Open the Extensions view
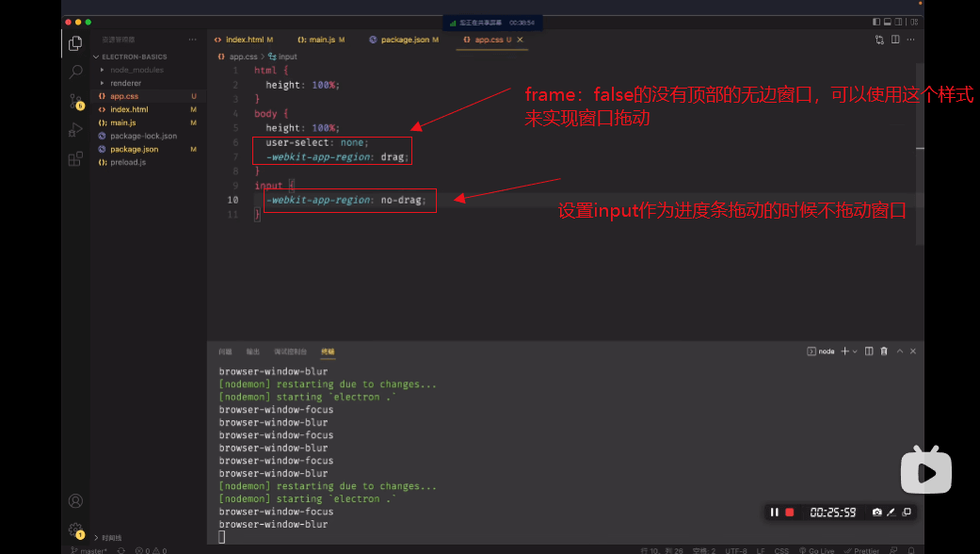The image size is (980, 554). tap(75, 159)
